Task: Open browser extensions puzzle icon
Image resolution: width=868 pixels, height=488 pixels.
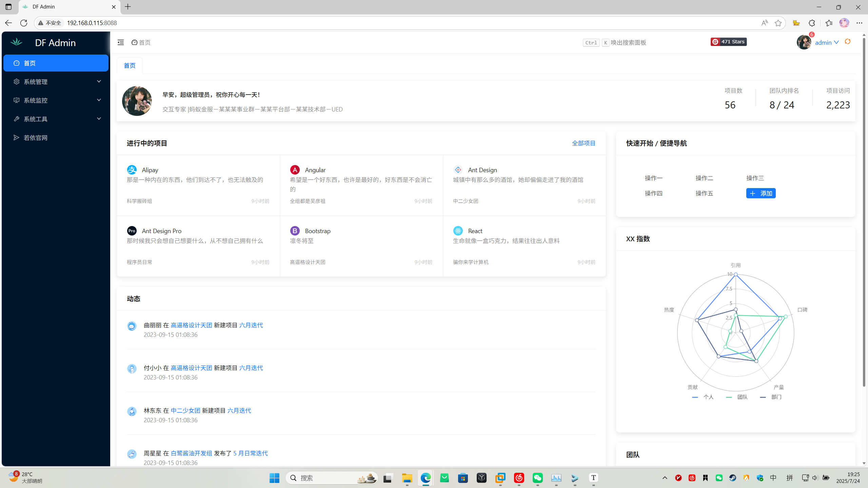Action: point(812,23)
